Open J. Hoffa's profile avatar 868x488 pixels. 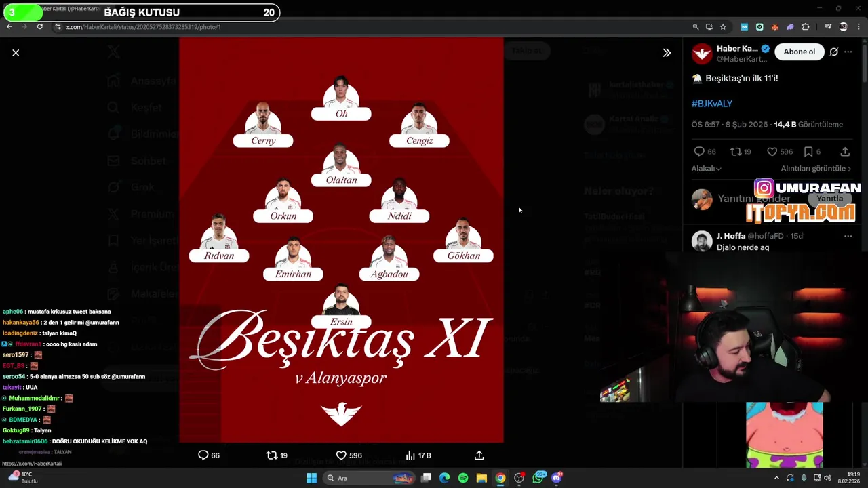pos(702,241)
